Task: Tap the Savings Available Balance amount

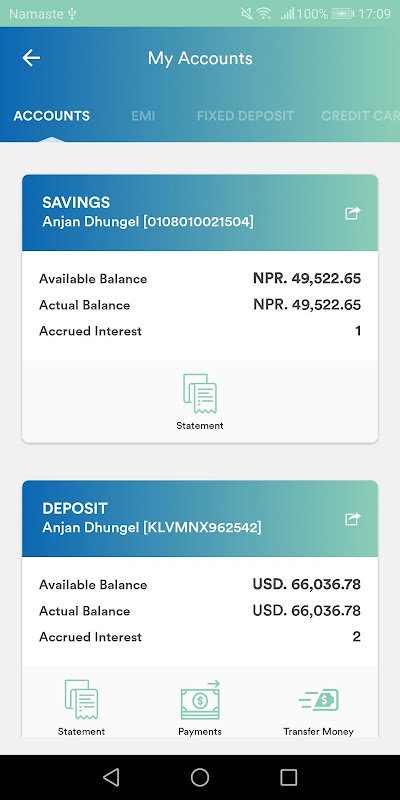Action: 307,279
